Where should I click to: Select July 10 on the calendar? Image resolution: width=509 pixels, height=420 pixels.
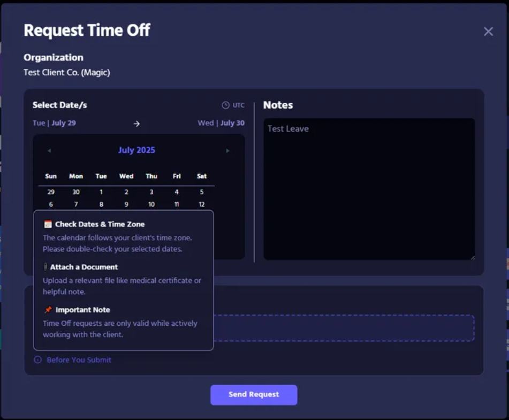[x=151, y=204]
